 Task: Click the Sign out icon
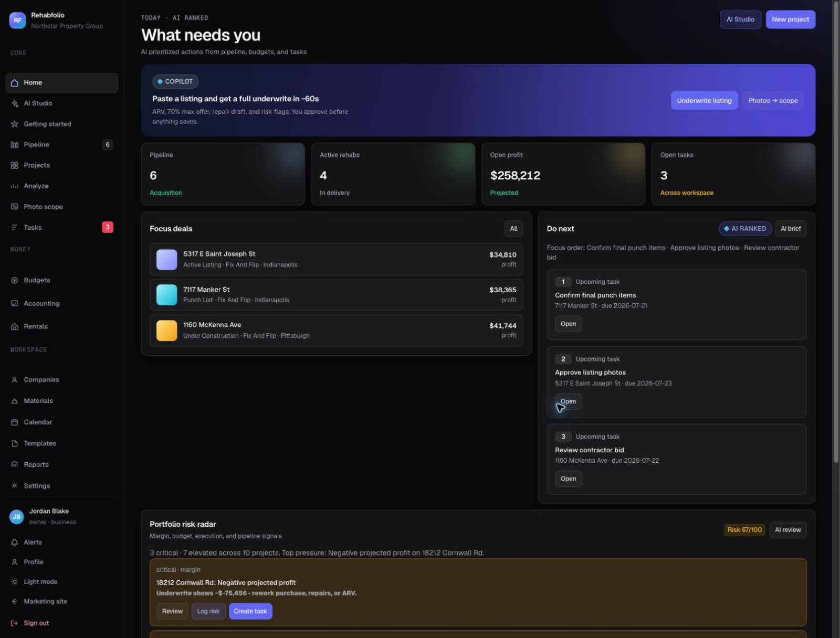point(15,623)
